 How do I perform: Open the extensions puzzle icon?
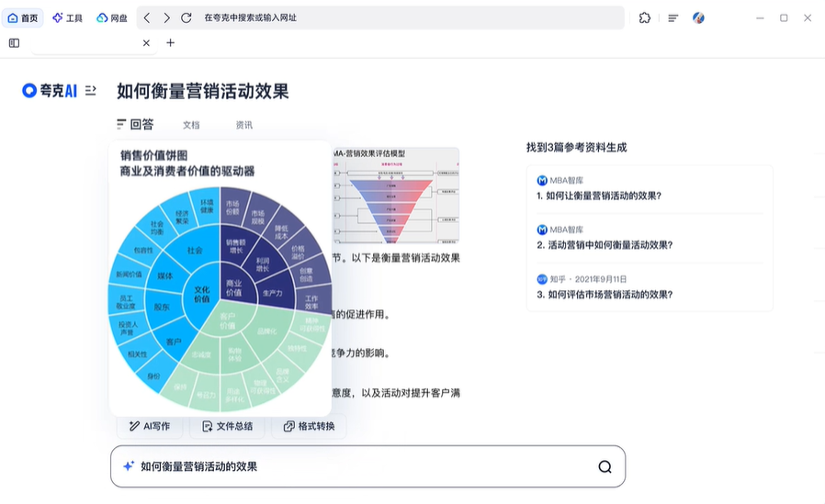(x=645, y=17)
